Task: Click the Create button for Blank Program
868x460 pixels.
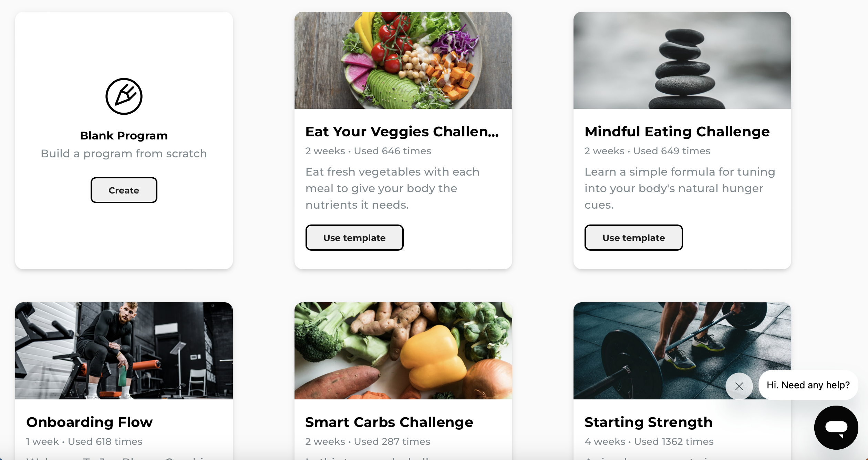Action: coord(124,190)
